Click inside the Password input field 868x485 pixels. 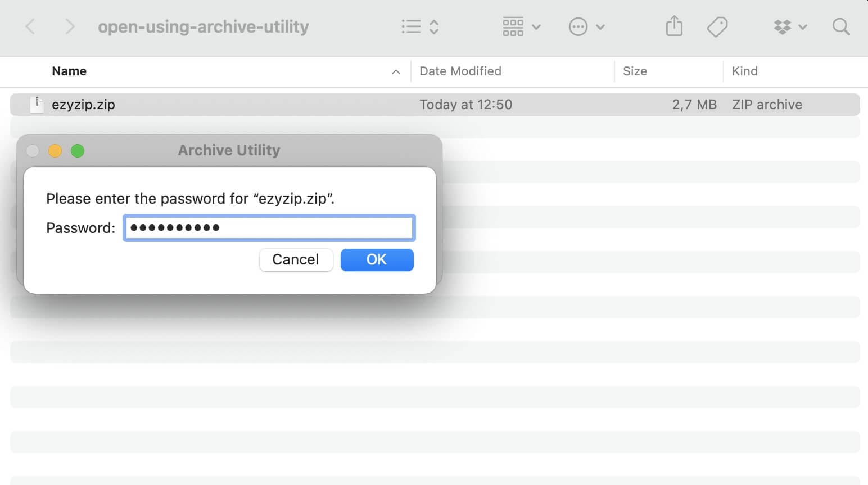pos(269,227)
